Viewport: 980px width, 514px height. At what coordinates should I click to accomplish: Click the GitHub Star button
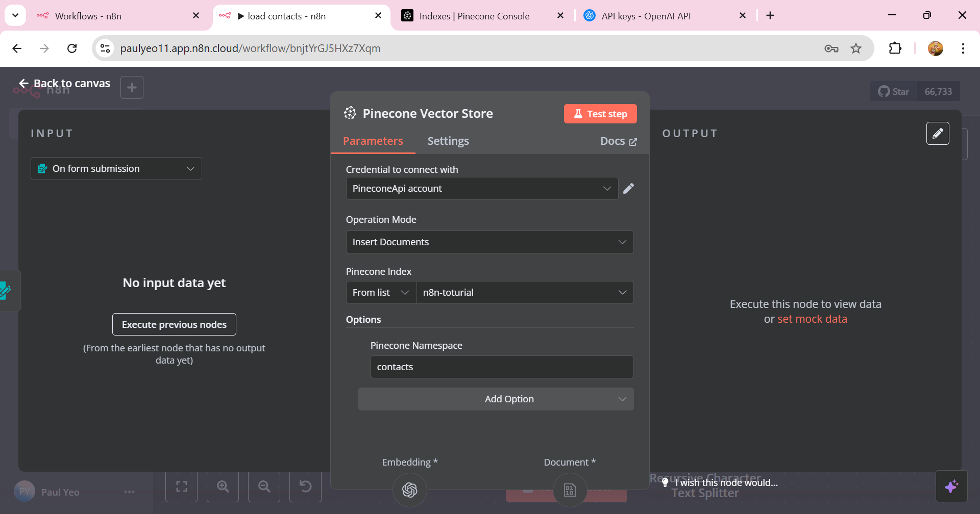click(x=894, y=92)
